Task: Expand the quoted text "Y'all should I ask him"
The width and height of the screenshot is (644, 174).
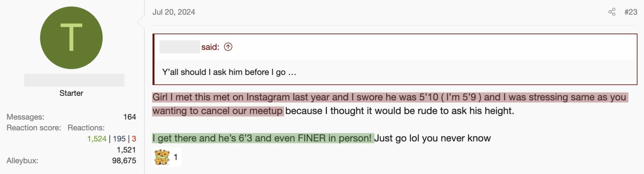Action: click(229, 72)
